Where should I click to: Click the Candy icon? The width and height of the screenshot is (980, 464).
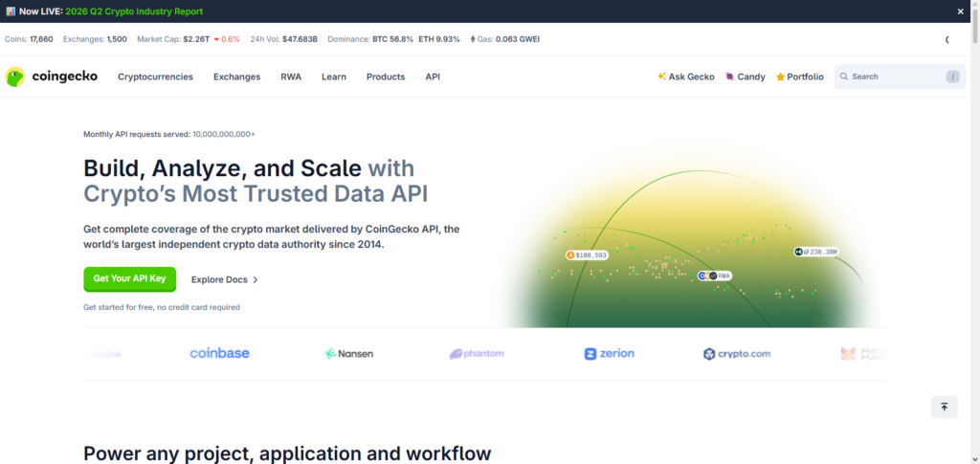[729, 77]
